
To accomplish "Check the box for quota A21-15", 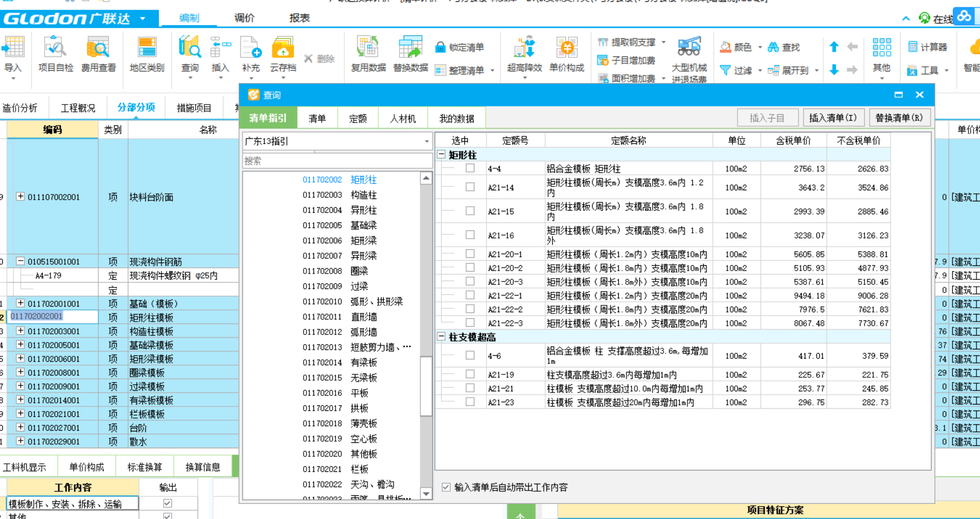I will click(x=470, y=211).
